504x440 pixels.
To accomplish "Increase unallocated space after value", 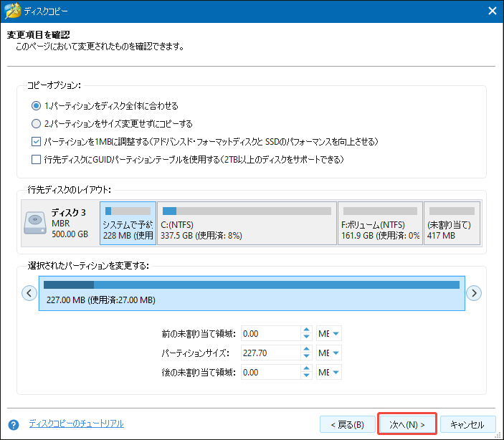I will (x=306, y=368).
